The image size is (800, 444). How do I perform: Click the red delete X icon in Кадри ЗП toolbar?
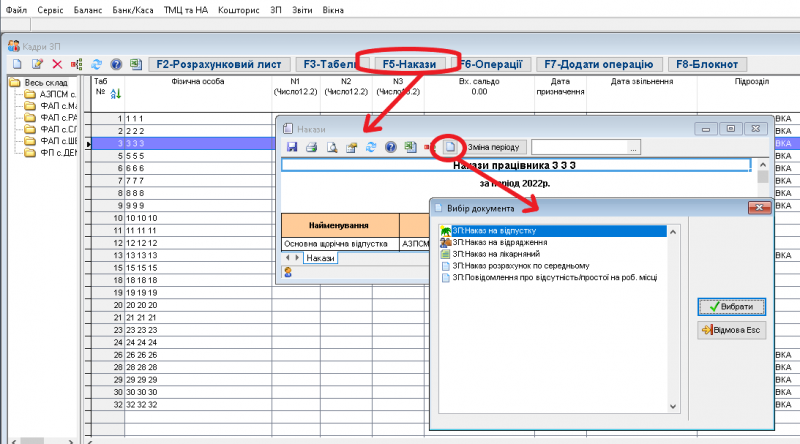click(57, 64)
